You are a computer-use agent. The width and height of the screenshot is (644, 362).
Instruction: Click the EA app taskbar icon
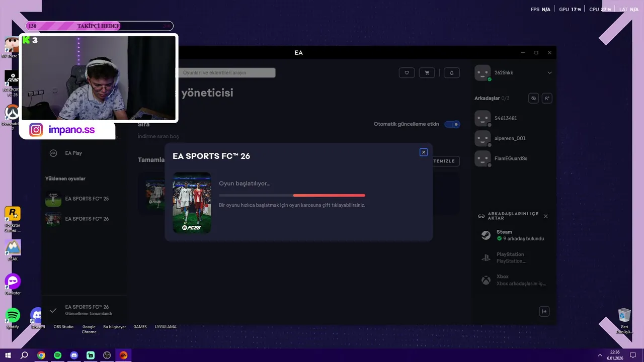pyautogui.click(x=123, y=355)
